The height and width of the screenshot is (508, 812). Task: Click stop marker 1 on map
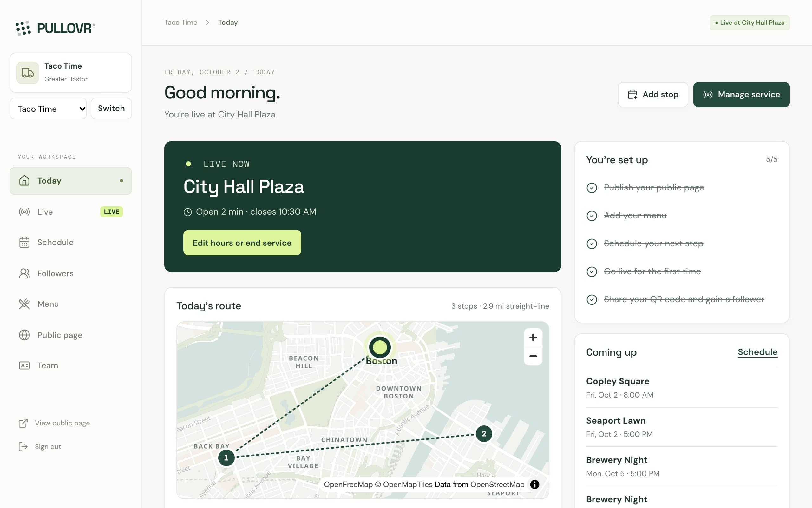click(226, 458)
